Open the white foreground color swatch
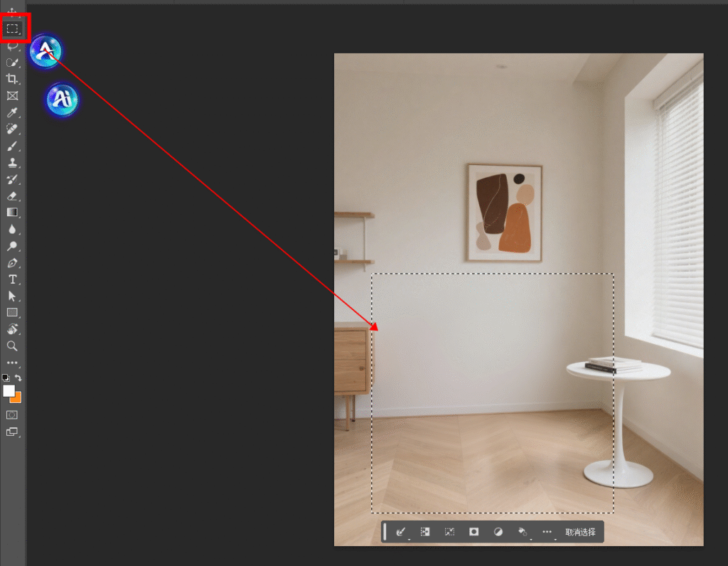The image size is (728, 566). [x=9, y=391]
